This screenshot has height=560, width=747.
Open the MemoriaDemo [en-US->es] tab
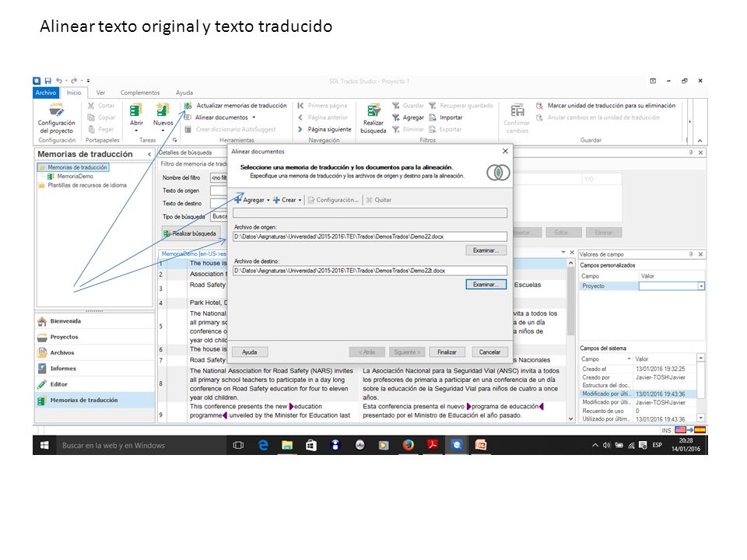tap(194, 254)
